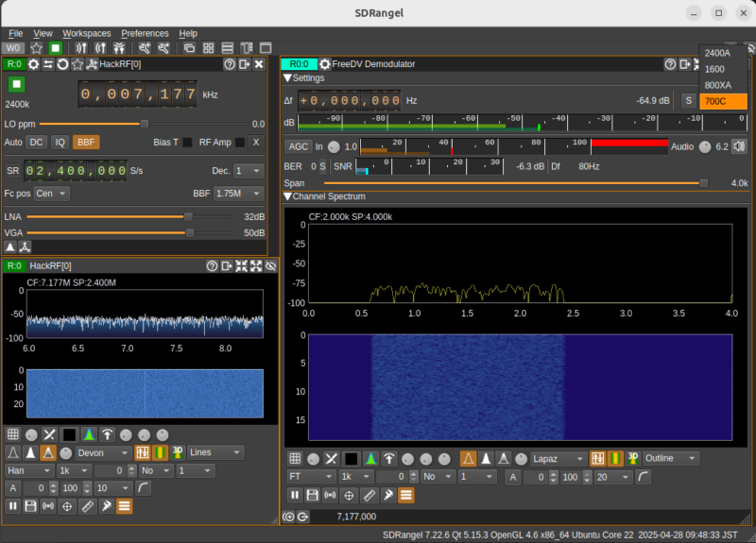Click the help icon in HackRF panel
Viewport: 756px width, 543px height.
point(229,64)
